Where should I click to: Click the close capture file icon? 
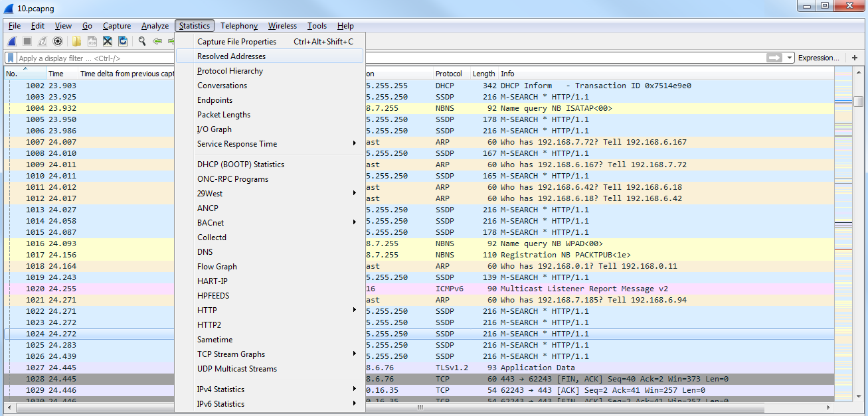pyautogui.click(x=107, y=41)
